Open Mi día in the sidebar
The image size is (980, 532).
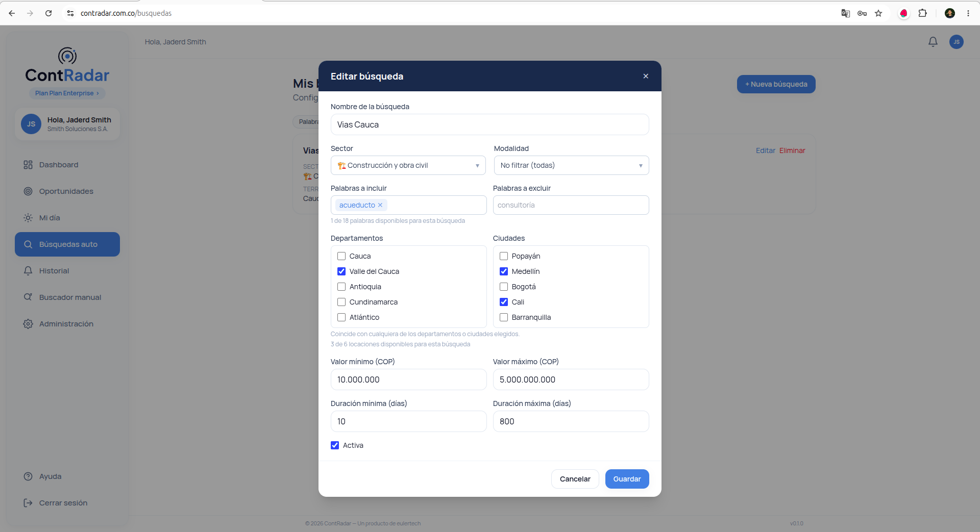click(x=67, y=218)
